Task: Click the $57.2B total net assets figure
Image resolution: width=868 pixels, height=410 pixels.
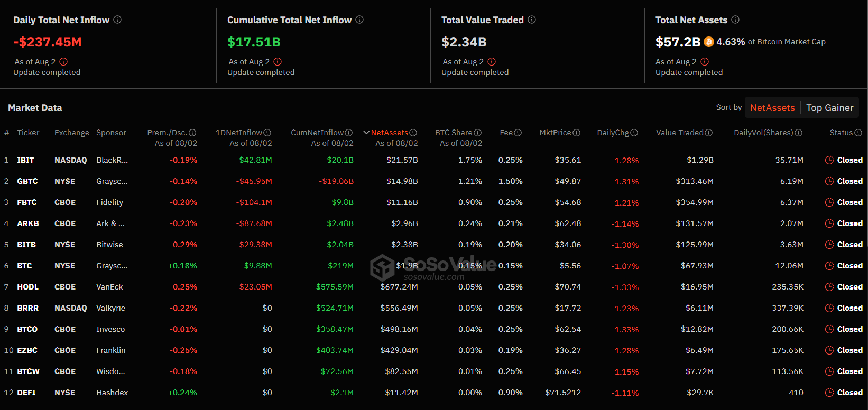Action: coord(678,42)
